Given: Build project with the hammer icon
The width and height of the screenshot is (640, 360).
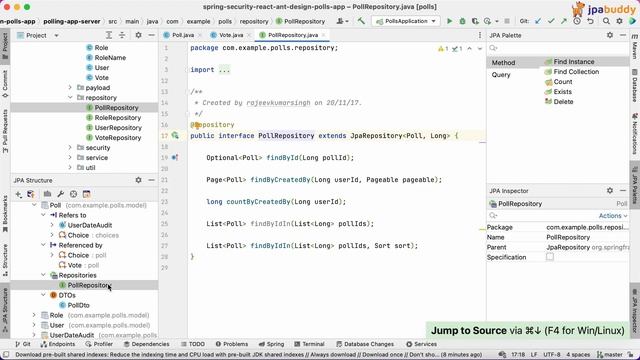Looking at the screenshot, I should pyautogui.click(x=361, y=21).
